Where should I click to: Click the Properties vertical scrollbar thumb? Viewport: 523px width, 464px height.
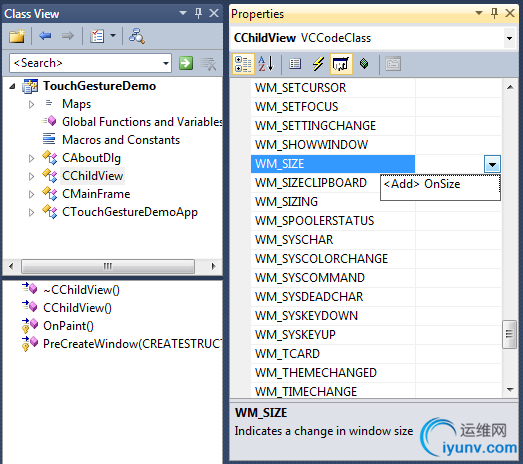(509, 334)
